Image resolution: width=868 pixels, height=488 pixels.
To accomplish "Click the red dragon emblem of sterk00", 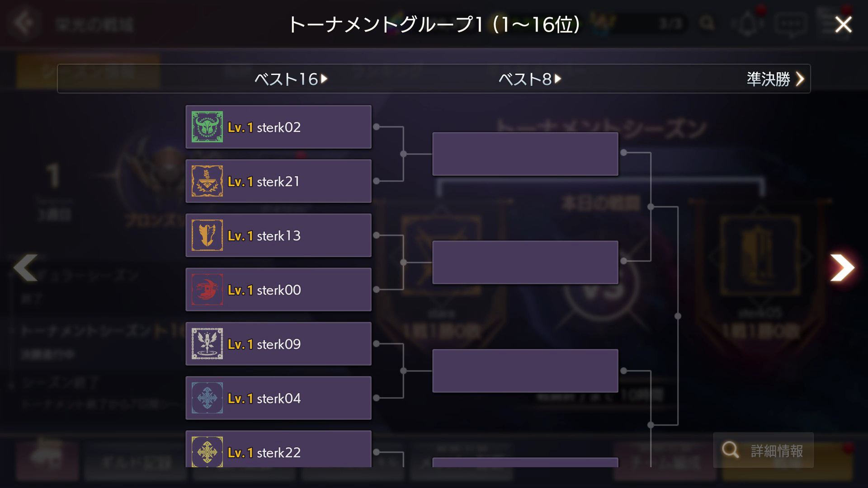I will (x=207, y=290).
